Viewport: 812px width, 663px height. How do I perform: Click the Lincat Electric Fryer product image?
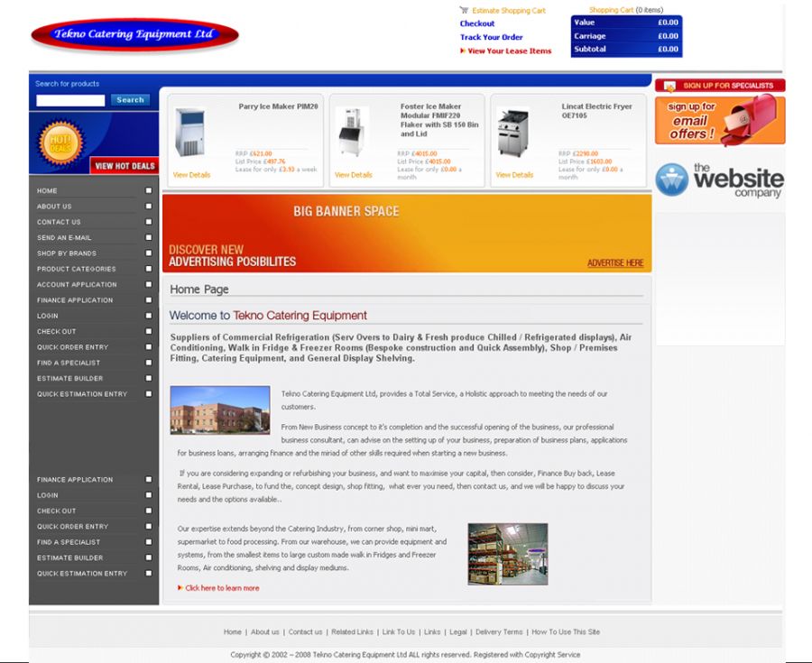tap(512, 132)
